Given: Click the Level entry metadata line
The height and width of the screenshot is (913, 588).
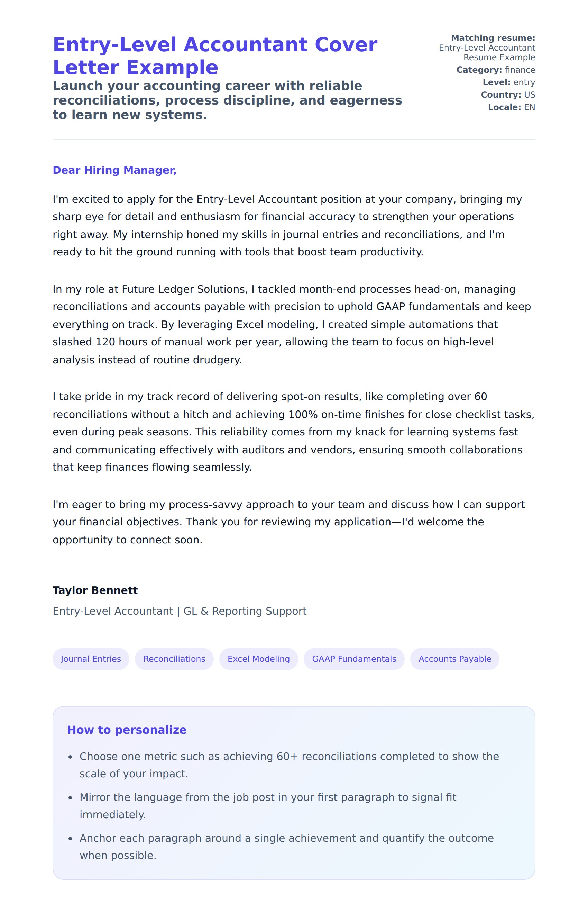Looking at the screenshot, I should (508, 82).
